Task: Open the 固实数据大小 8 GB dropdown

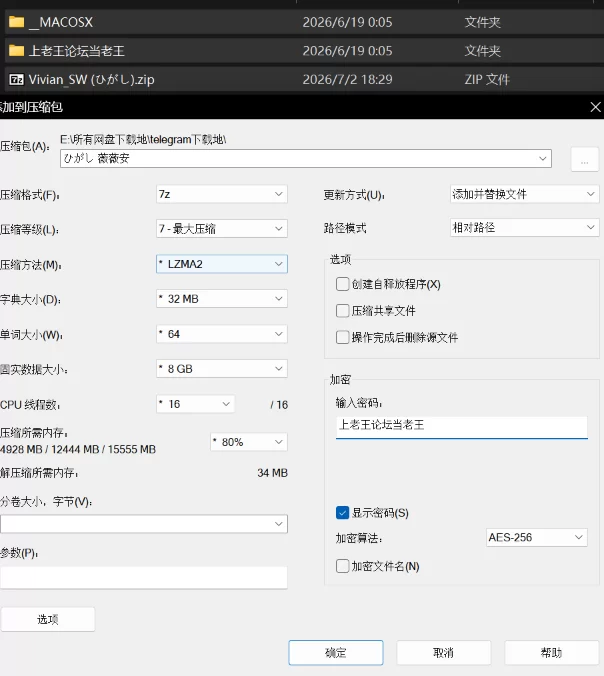Action: pyautogui.click(x=222, y=369)
